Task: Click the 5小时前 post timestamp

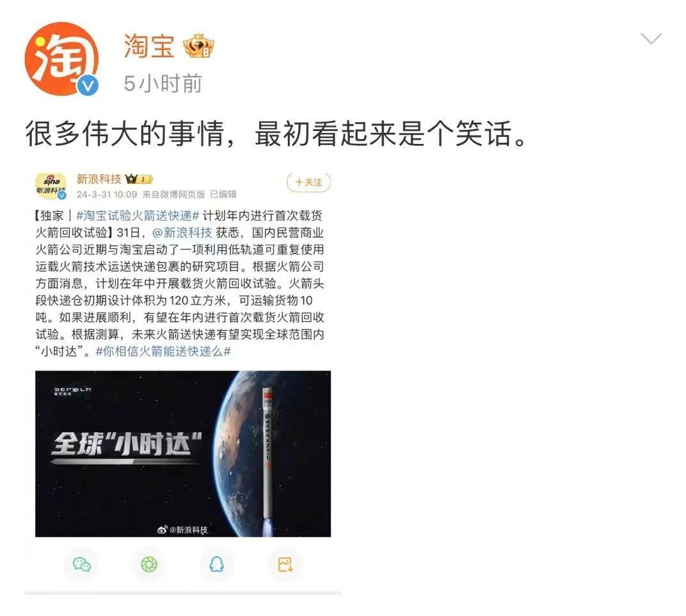Action: coord(163,83)
